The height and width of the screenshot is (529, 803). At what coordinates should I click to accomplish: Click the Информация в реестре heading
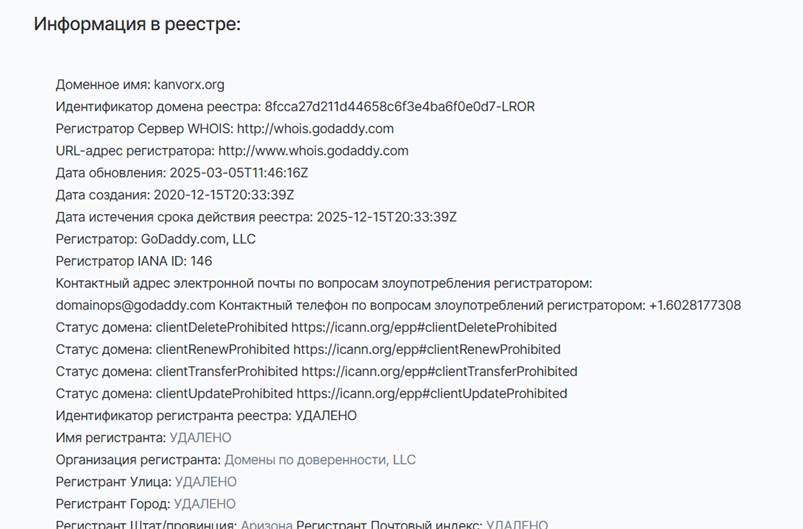click(x=137, y=24)
